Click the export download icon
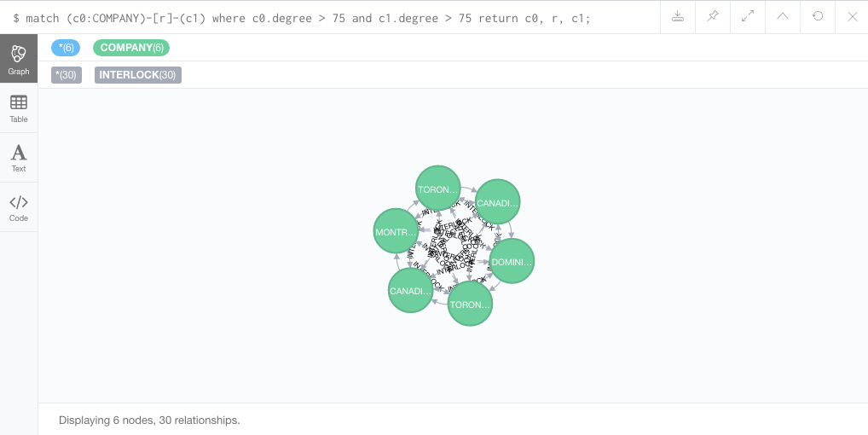The height and width of the screenshot is (435, 868). (x=678, y=17)
